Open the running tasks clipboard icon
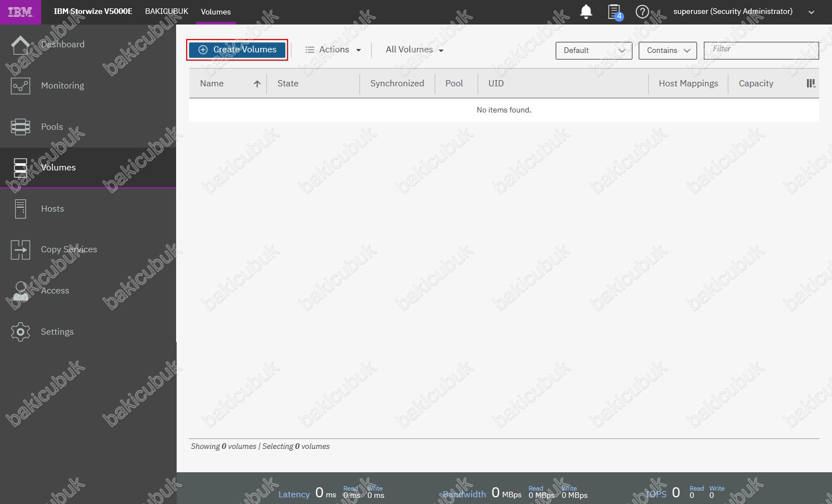Image resolution: width=832 pixels, height=504 pixels. 615,12
